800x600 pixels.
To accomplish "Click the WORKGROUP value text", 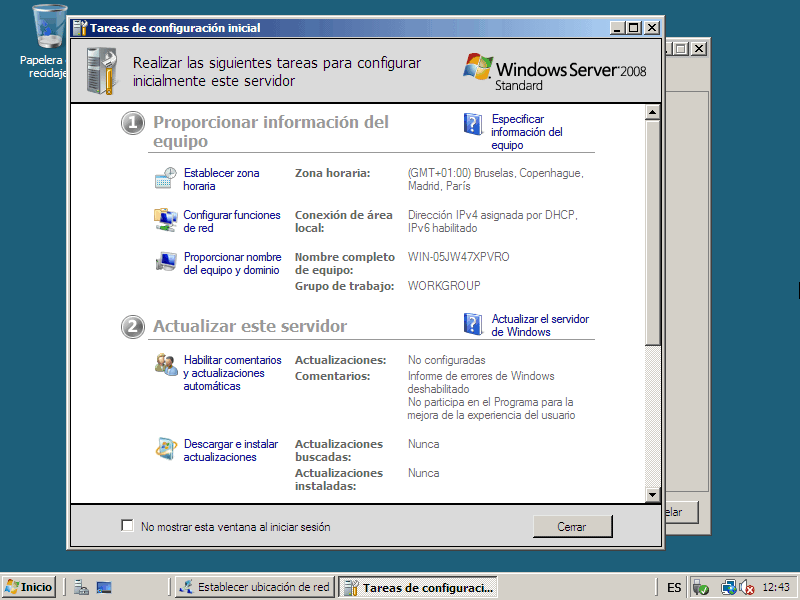I will point(444,286).
